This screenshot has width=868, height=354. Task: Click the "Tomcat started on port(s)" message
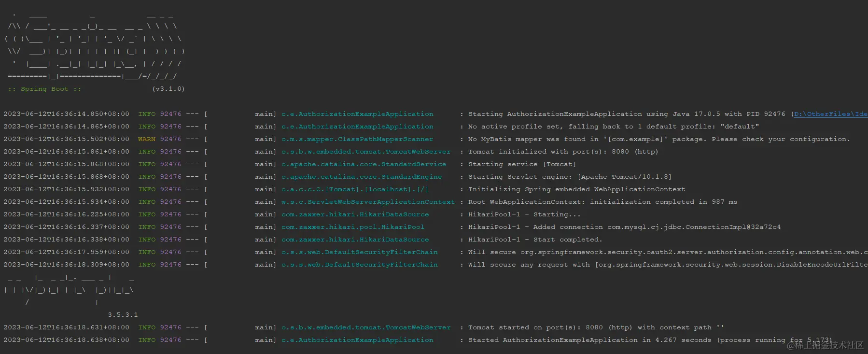596,327
